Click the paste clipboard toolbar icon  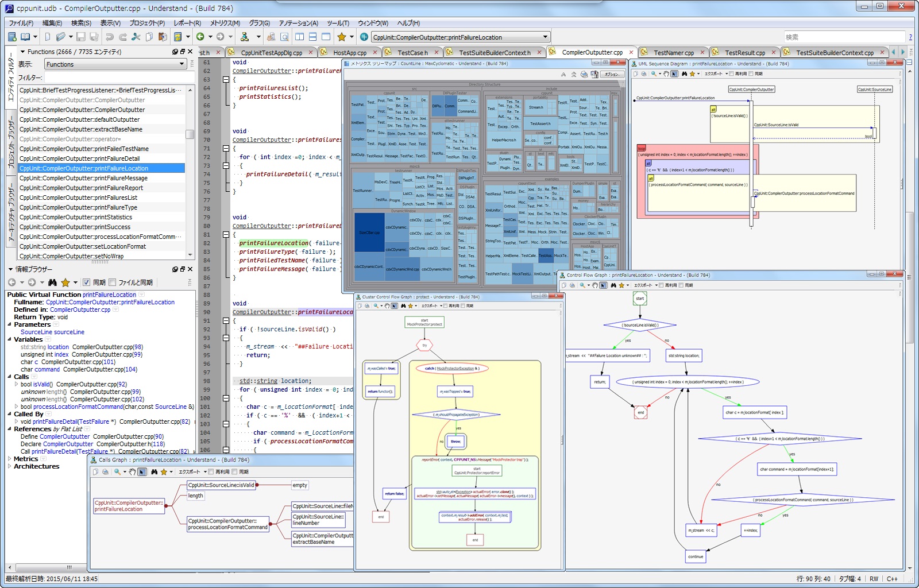163,37
